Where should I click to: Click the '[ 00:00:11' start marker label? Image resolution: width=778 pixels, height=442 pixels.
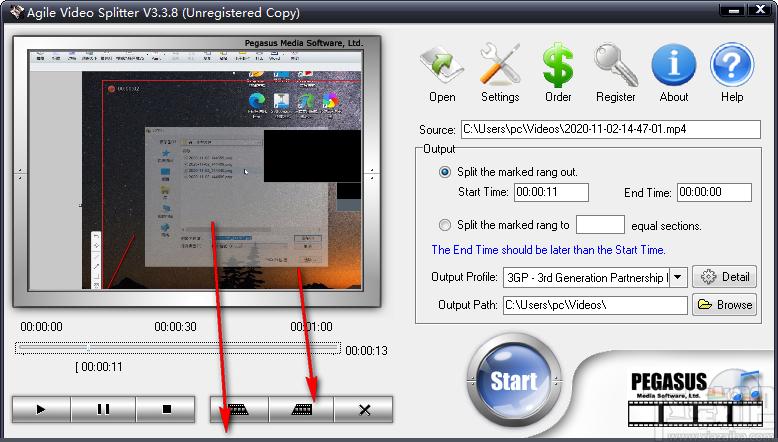click(98, 367)
